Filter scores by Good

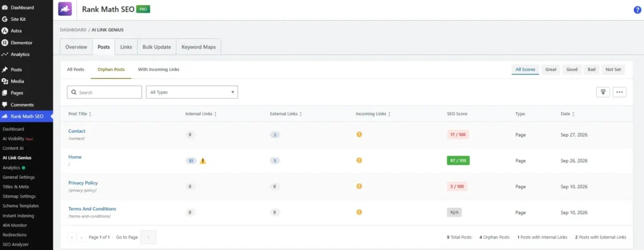(x=572, y=69)
